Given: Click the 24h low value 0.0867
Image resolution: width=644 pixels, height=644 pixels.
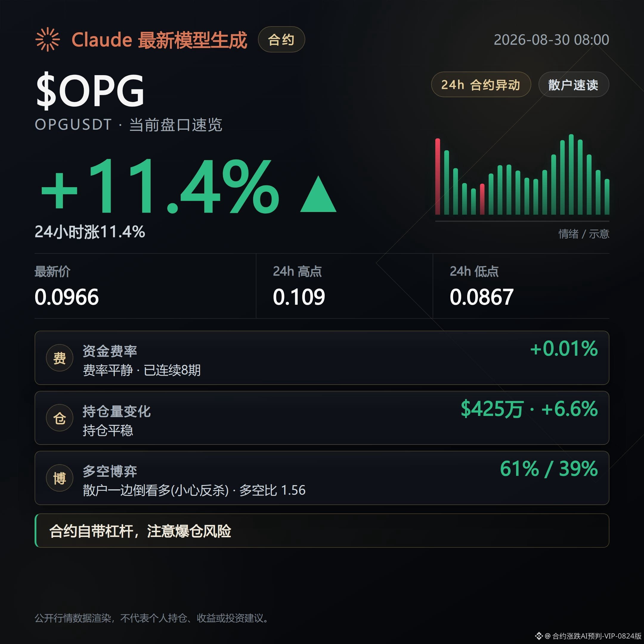Looking at the screenshot, I should [x=482, y=297].
